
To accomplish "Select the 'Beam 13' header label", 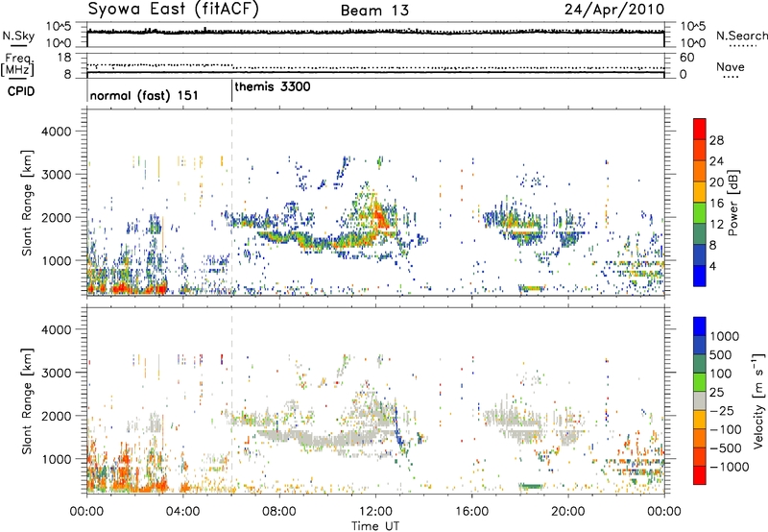I will pos(374,11).
